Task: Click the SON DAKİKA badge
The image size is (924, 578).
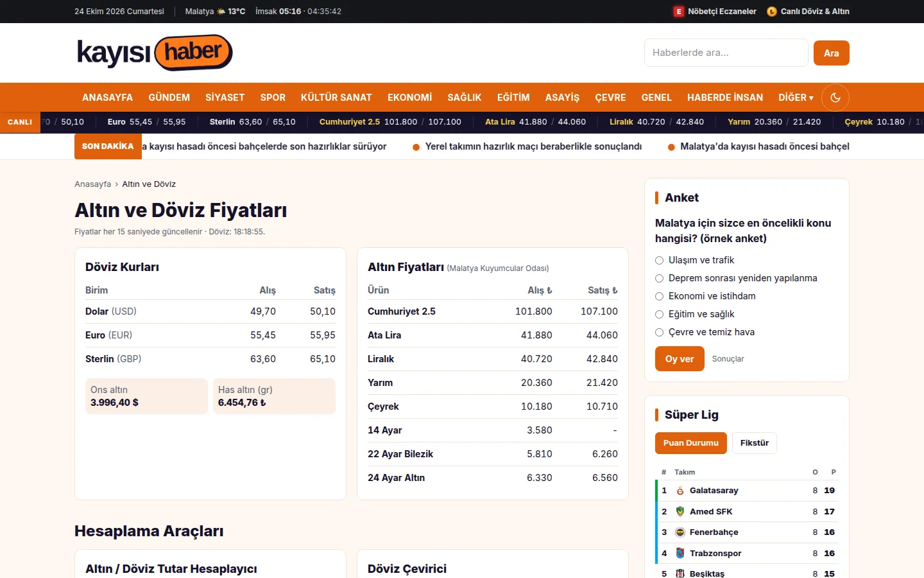Action: pyautogui.click(x=108, y=146)
